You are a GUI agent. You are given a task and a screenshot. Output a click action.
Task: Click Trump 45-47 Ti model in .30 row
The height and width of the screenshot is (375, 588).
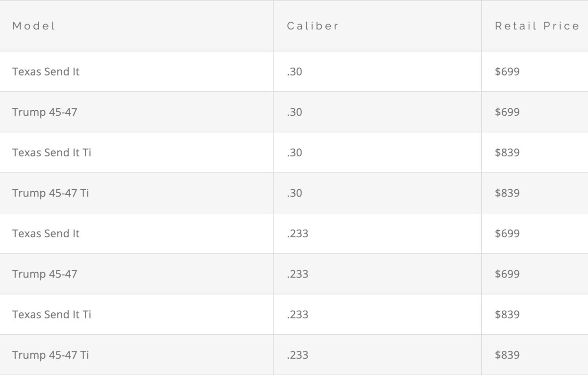50,193
